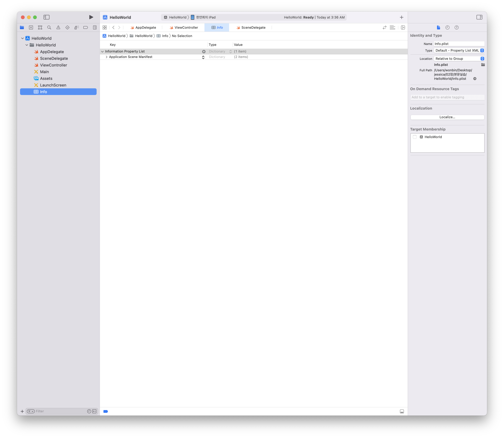
Task: Check HelloWorld target membership
Action: 415,137
